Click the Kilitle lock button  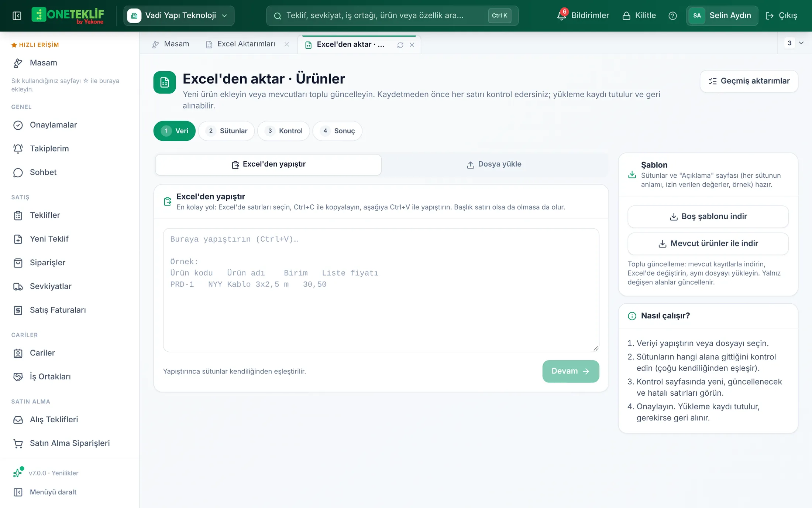(x=639, y=16)
